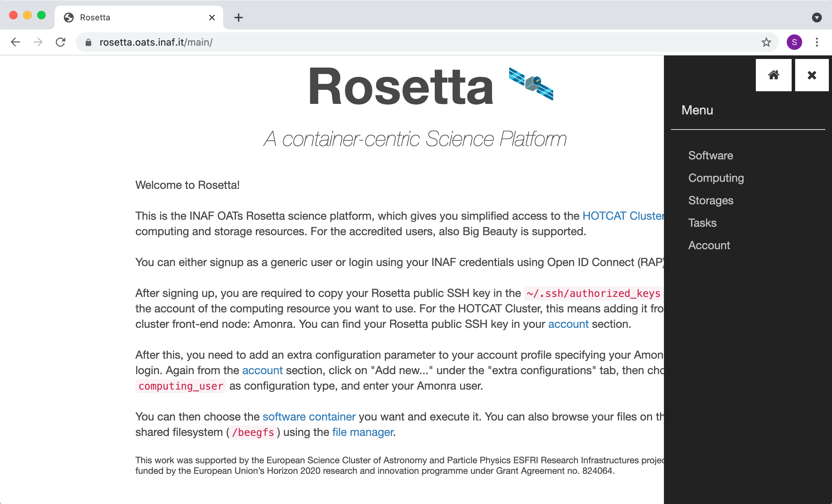Click the 'Menu' heading in the sidebar

click(697, 110)
